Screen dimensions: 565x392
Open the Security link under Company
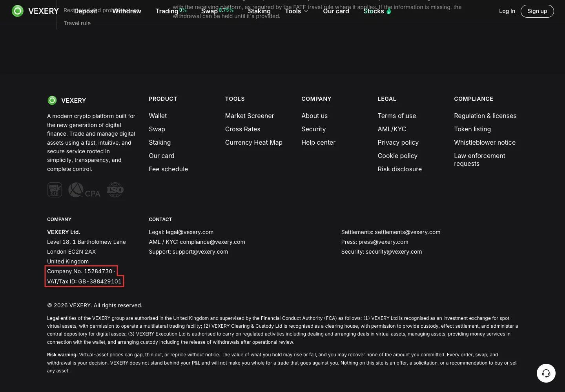313,129
